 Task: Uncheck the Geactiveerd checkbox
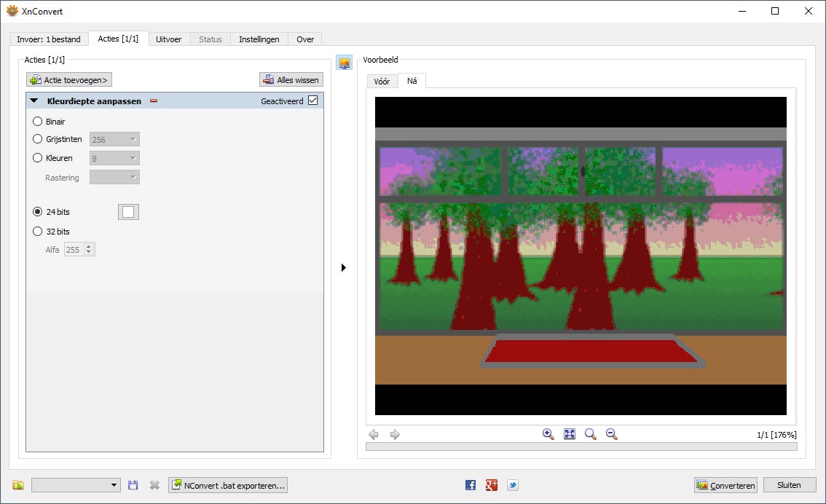click(313, 100)
